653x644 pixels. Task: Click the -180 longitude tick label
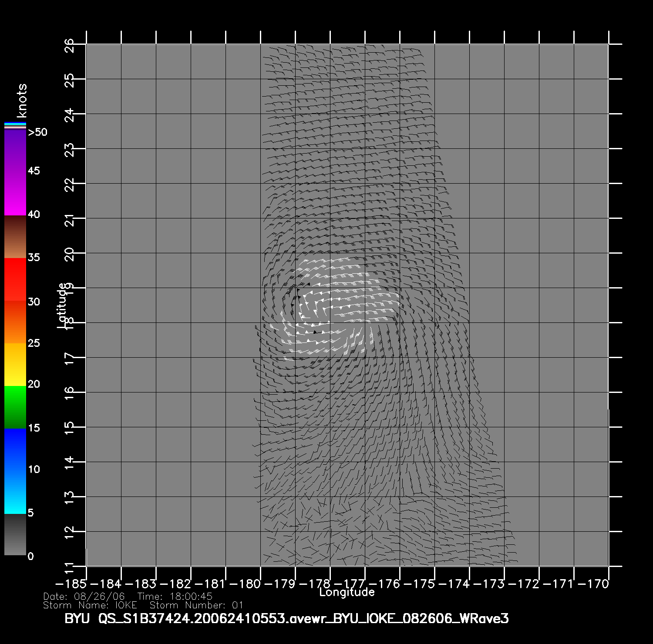[x=246, y=584]
